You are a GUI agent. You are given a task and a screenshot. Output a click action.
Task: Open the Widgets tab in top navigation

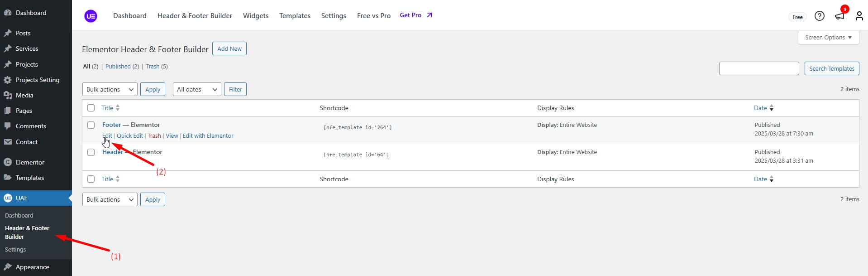click(255, 16)
